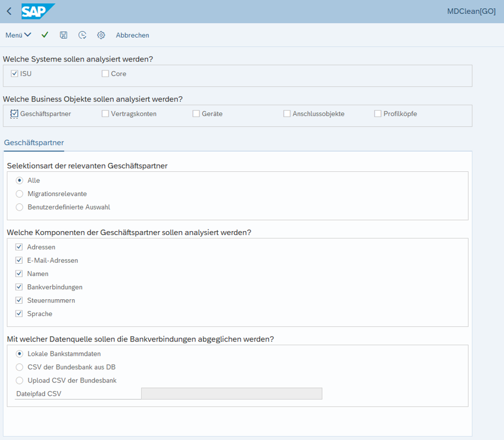Click the MDClean[GO] title text

[x=471, y=12]
